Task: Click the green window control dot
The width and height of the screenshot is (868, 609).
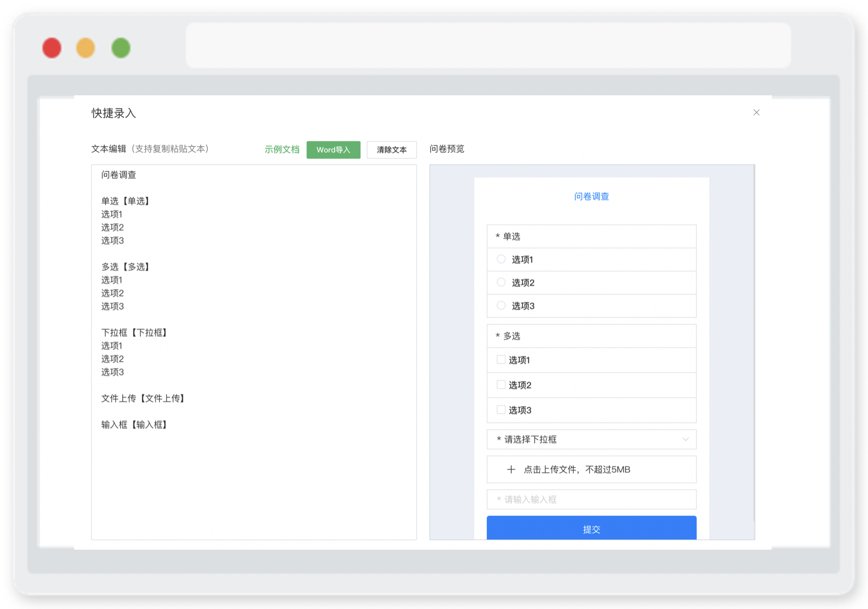Action: [121, 48]
